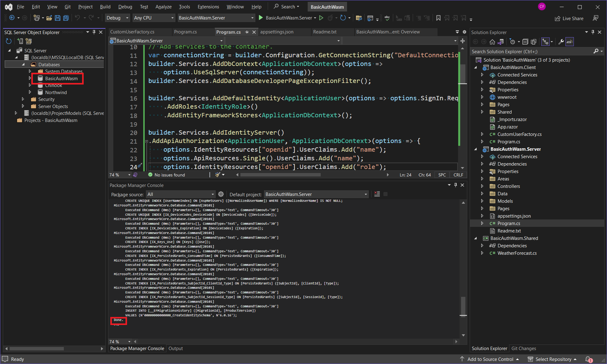Refresh the SQL Server Object Explorer

coord(9,41)
